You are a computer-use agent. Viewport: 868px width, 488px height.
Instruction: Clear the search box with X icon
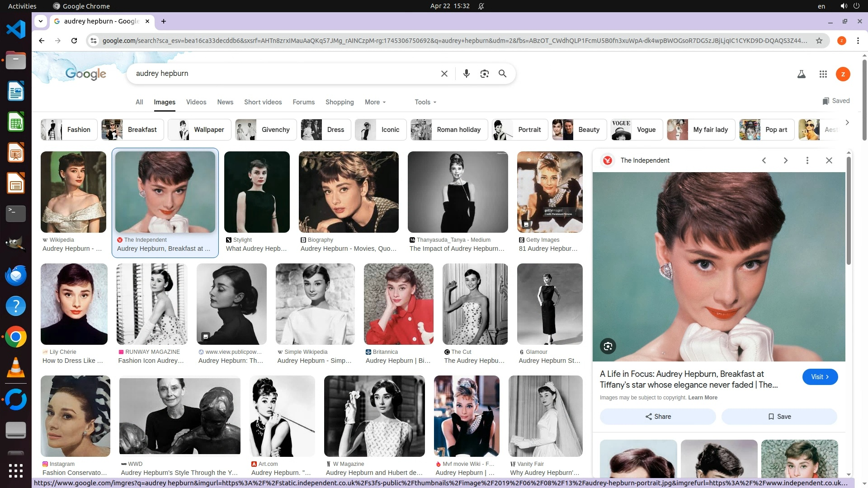[x=444, y=74]
